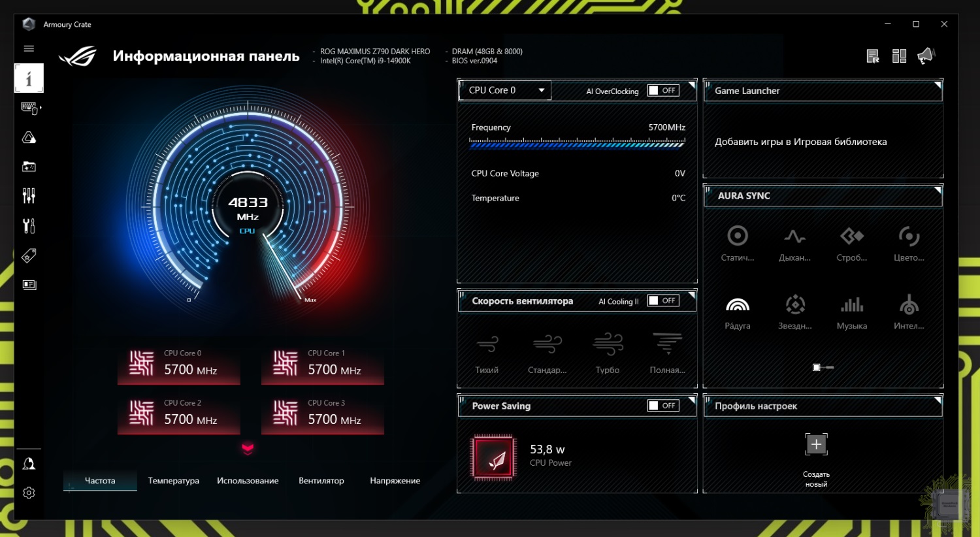980x537 pixels.
Task: Open the tools wrench icon in sidebar
Action: (x=29, y=226)
